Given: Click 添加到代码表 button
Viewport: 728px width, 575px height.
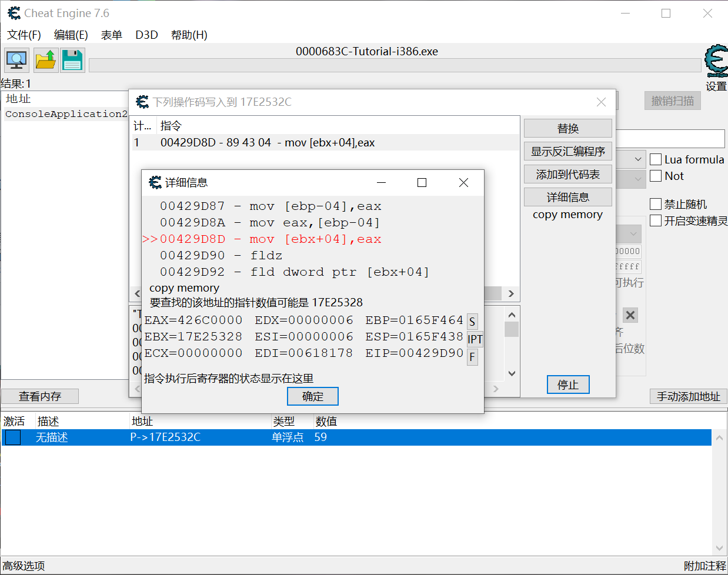Looking at the screenshot, I should click(x=568, y=174).
